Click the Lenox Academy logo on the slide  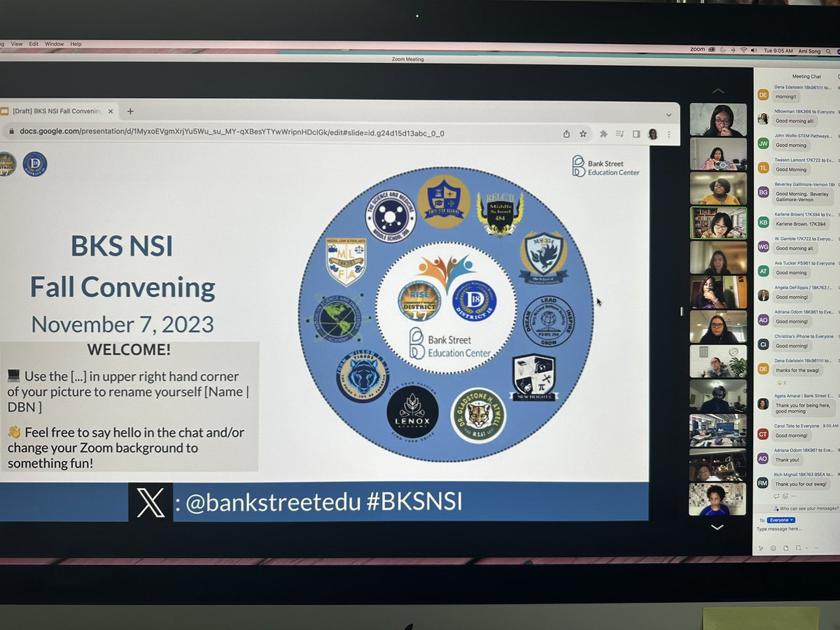[x=412, y=414]
